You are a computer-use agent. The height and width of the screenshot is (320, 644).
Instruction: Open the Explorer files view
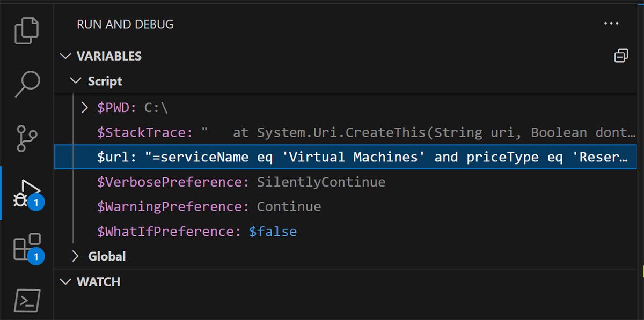tap(27, 31)
